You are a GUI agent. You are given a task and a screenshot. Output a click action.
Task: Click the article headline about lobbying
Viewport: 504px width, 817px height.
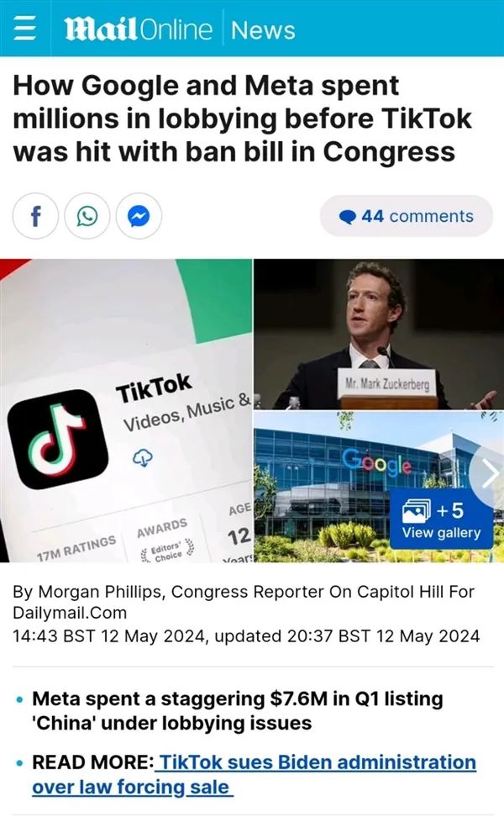point(242,119)
